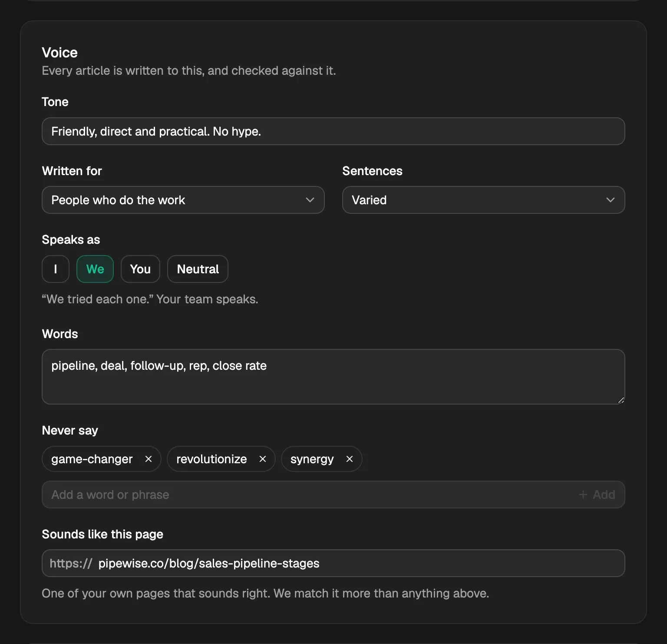Viewport: 667px width, 644px height.
Task: Click the 'Tone' label
Action: pos(55,102)
